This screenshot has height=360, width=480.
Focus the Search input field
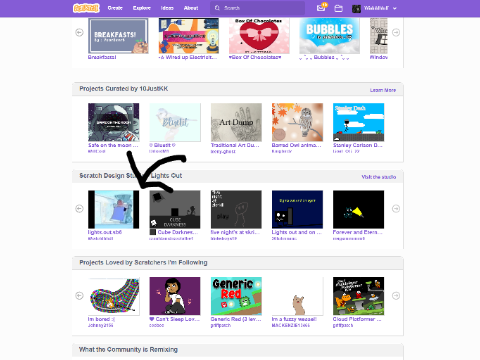[x=257, y=8]
